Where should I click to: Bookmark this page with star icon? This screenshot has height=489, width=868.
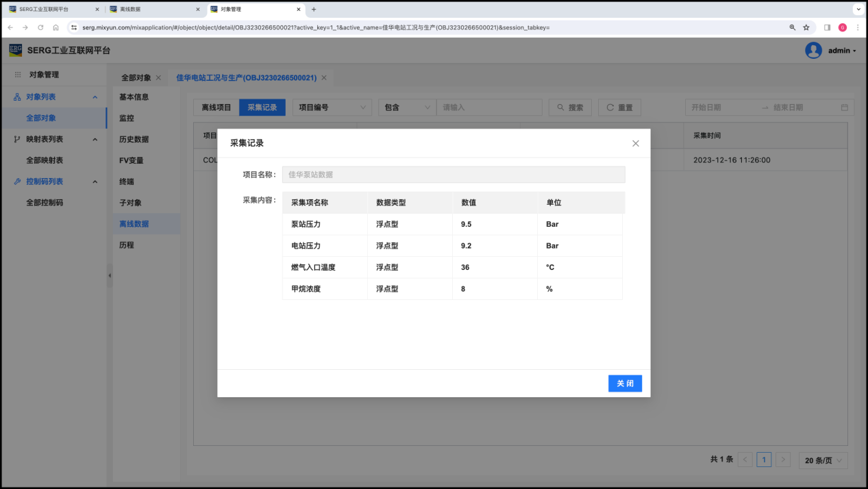point(806,27)
